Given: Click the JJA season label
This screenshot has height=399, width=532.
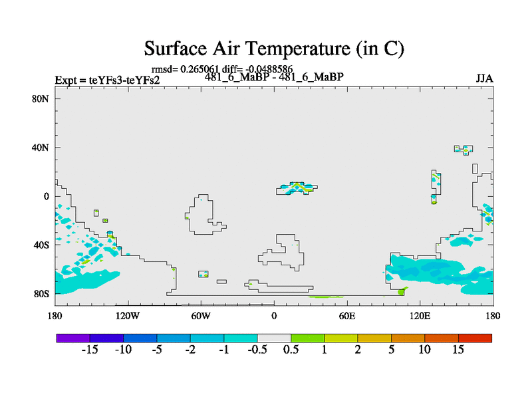Looking at the screenshot, I should pos(484,78).
